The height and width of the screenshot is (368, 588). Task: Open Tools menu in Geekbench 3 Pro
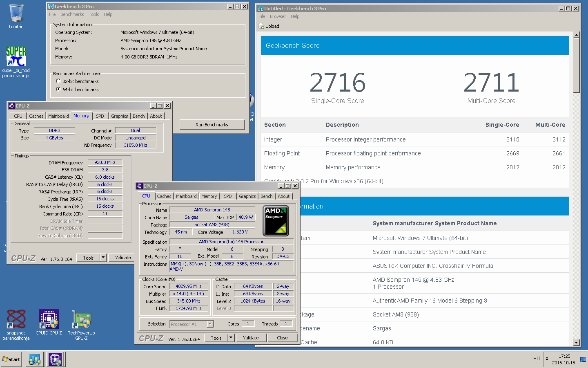(x=94, y=14)
